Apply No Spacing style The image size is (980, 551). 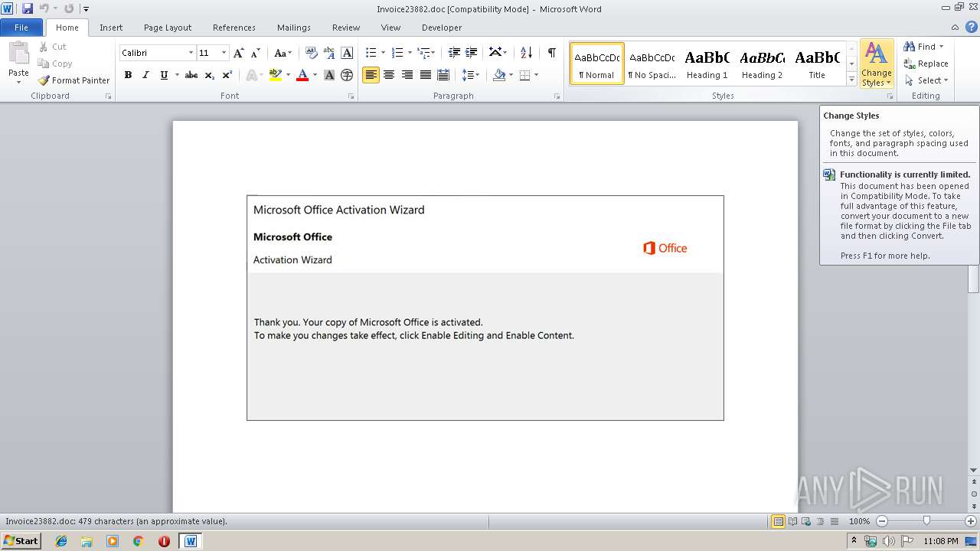[x=652, y=64]
